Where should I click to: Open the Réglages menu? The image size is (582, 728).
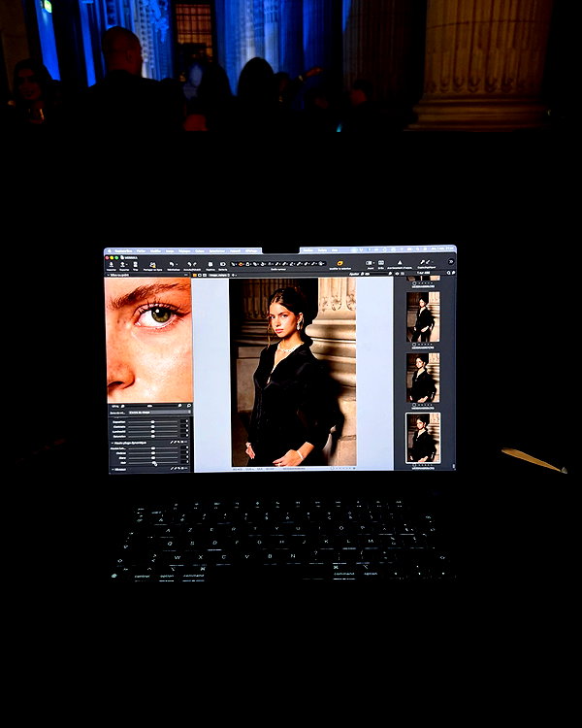[184, 251]
